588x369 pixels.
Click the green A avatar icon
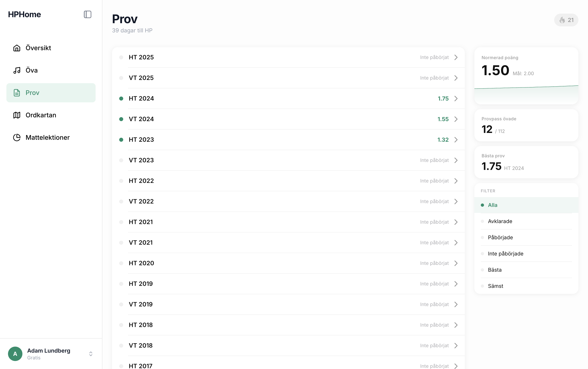(15, 354)
